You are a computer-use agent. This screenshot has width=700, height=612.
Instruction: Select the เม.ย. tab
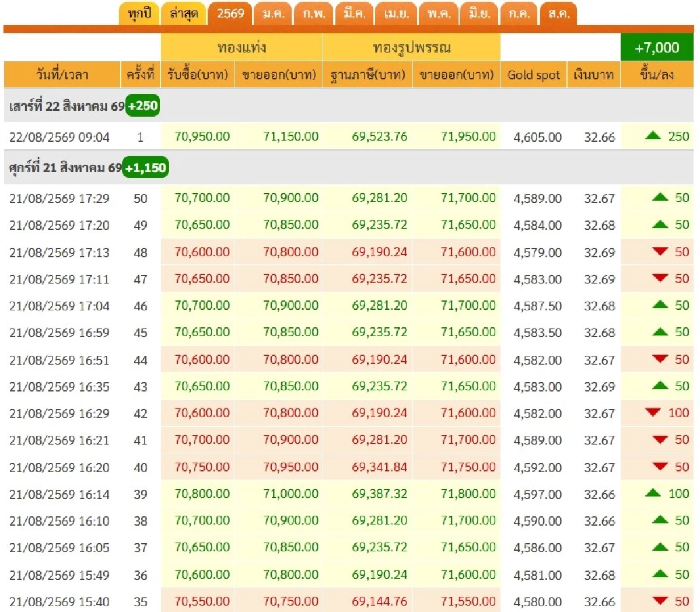coord(396,13)
